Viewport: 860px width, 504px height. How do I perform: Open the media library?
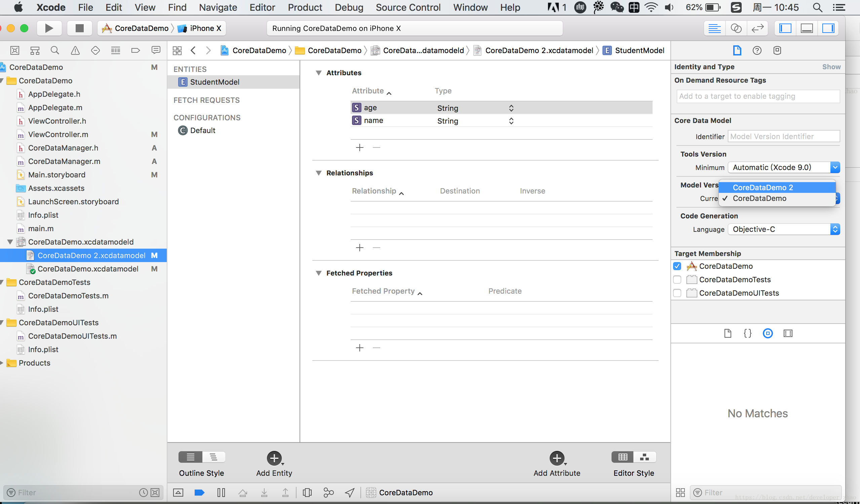pyautogui.click(x=788, y=333)
